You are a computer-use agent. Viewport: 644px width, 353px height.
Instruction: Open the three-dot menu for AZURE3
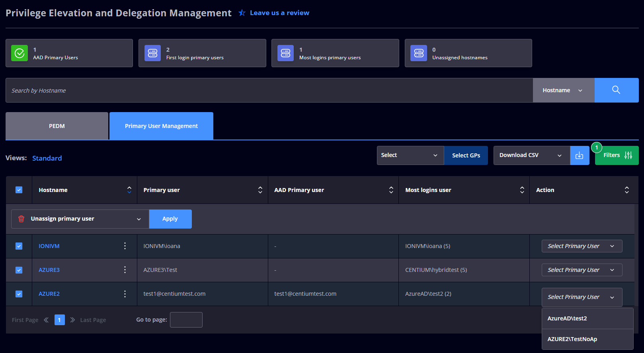[x=125, y=270]
